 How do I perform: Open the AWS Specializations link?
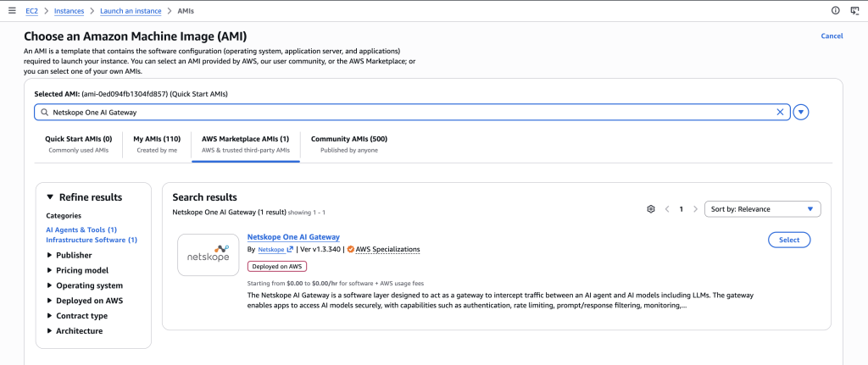(387, 250)
